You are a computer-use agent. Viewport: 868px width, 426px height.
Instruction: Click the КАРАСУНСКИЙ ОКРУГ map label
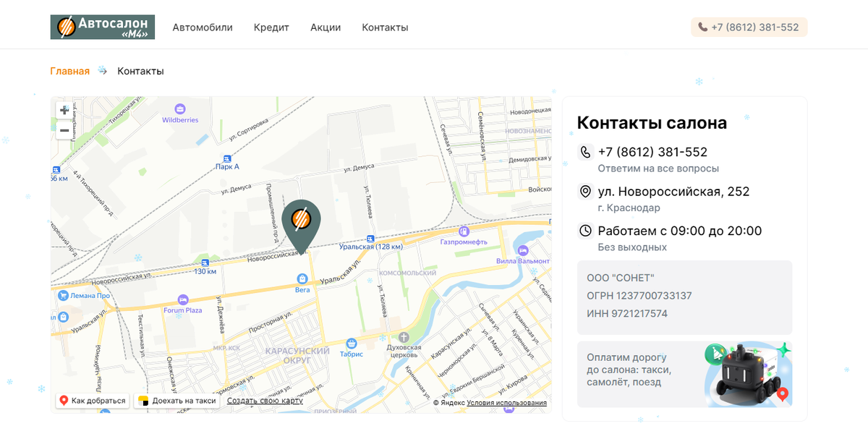[297, 355]
